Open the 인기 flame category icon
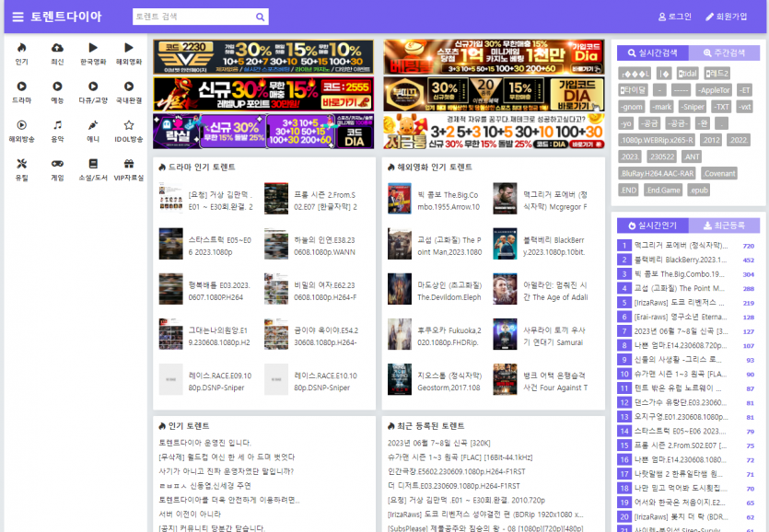Screen dimensions: 769x532 21,48
